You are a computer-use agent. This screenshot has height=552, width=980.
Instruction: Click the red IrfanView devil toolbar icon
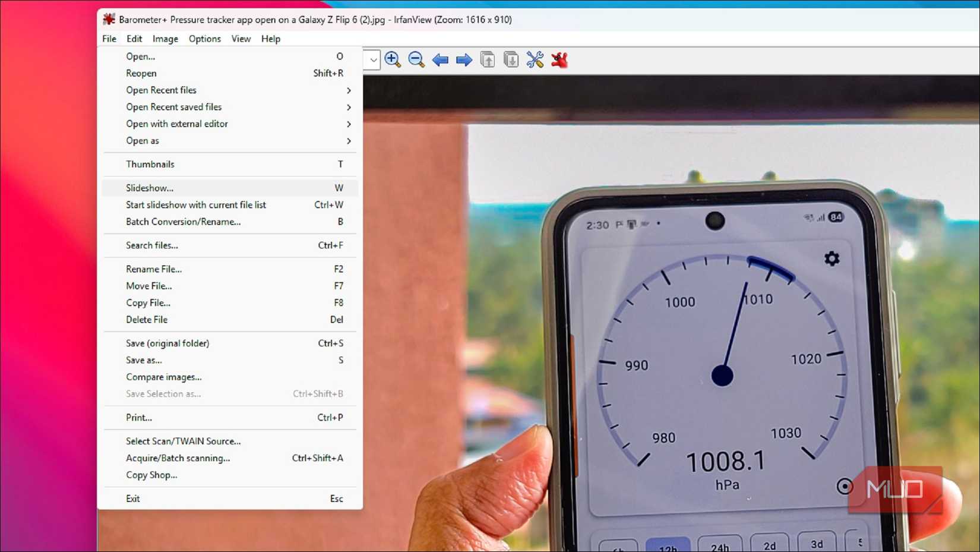[x=559, y=59]
